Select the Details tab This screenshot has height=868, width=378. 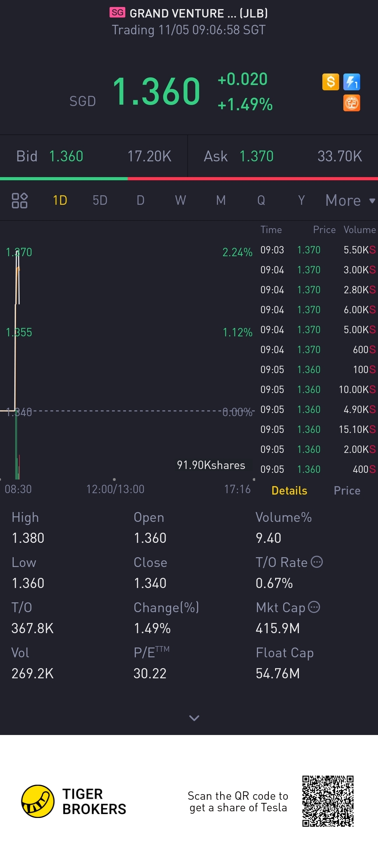click(289, 491)
